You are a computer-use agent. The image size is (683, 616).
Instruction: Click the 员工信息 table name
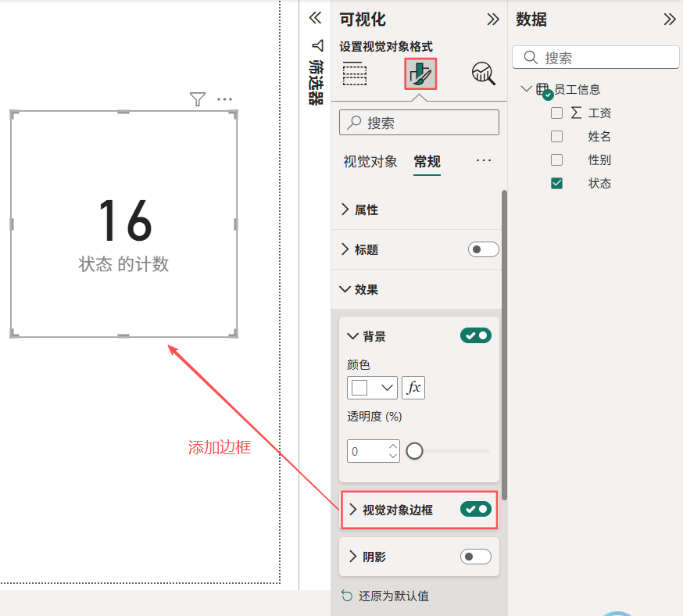point(578,89)
